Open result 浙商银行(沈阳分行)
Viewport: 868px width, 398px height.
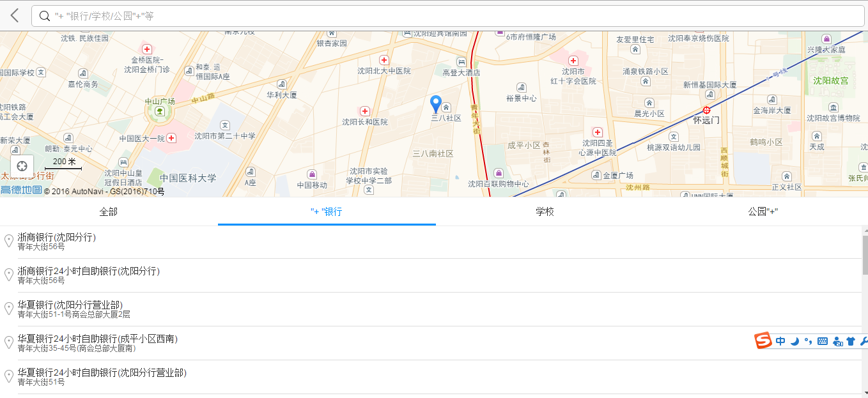[431, 241]
